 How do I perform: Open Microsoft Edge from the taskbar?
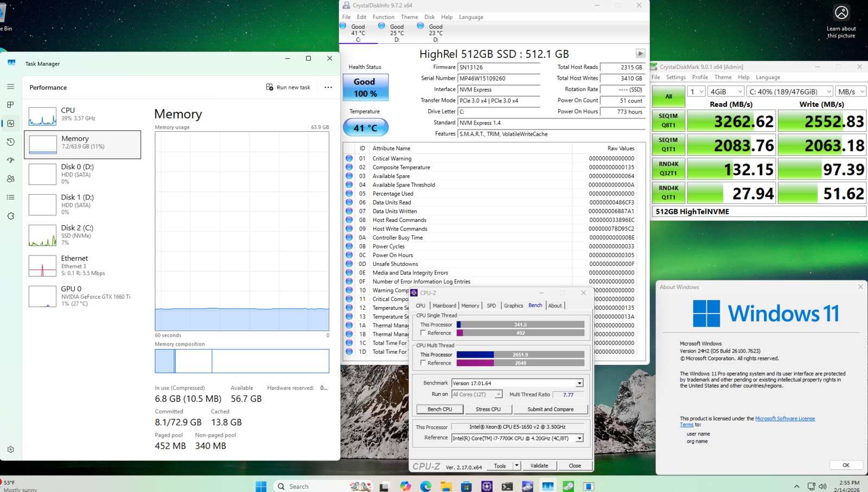[x=425, y=486]
